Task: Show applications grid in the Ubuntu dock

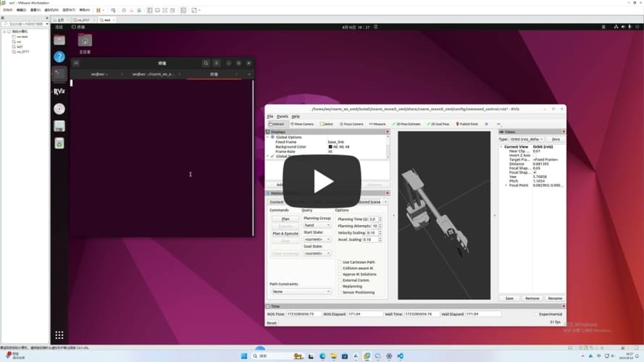Action: (59, 335)
